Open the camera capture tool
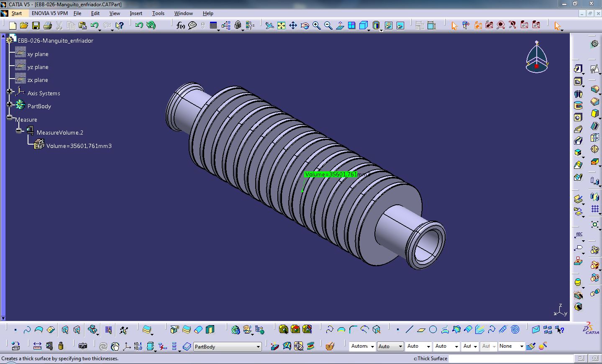602x364 pixels. click(83, 346)
